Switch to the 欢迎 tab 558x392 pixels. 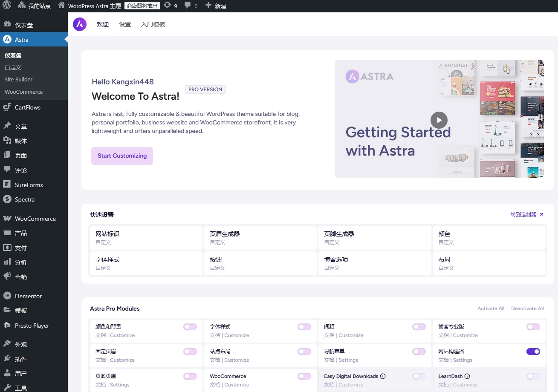[103, 24]
